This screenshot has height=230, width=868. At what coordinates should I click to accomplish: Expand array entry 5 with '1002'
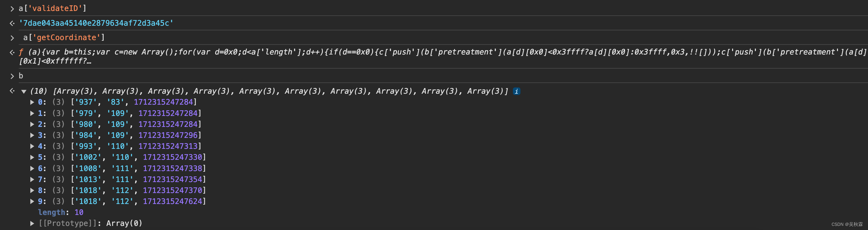coord(32,157)
